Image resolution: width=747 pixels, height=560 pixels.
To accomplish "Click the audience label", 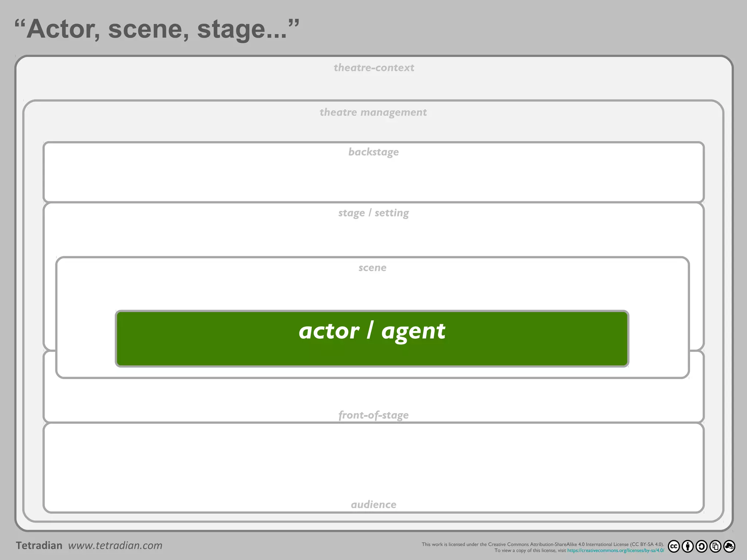I will pos(373,505).
